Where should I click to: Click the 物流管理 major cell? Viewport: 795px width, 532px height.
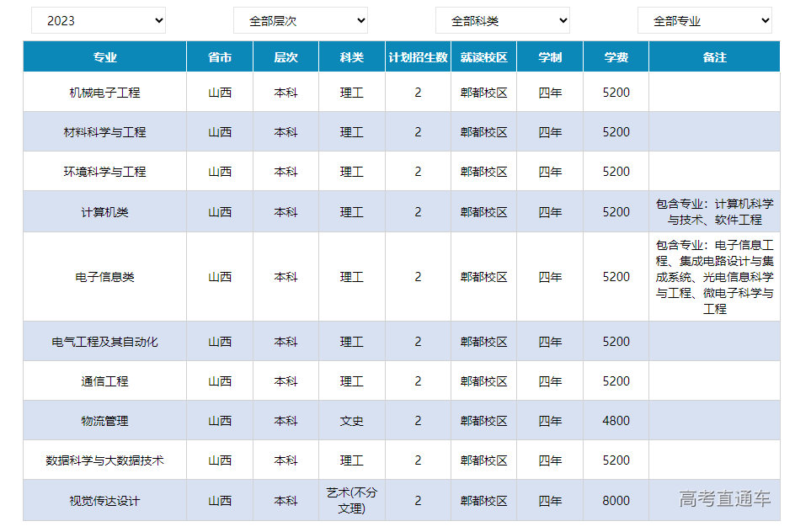(x=105, y=421)
